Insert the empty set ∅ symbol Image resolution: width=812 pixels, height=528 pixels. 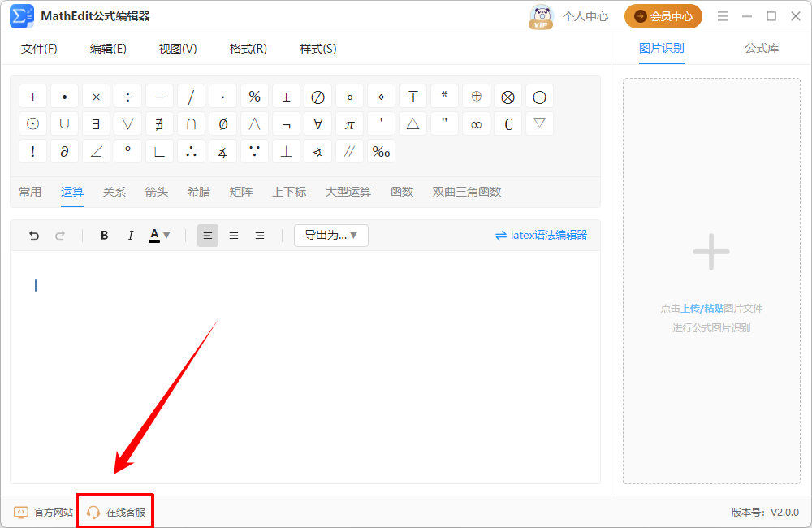(222, 123)
